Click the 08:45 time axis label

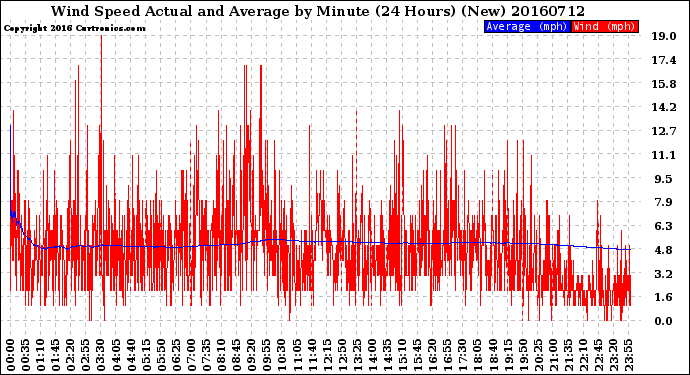click(x=236, y=355)
